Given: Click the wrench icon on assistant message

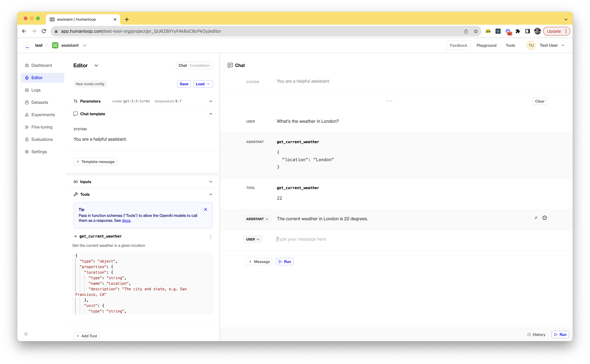Looking at the screenshot, I should coord(536,218).
